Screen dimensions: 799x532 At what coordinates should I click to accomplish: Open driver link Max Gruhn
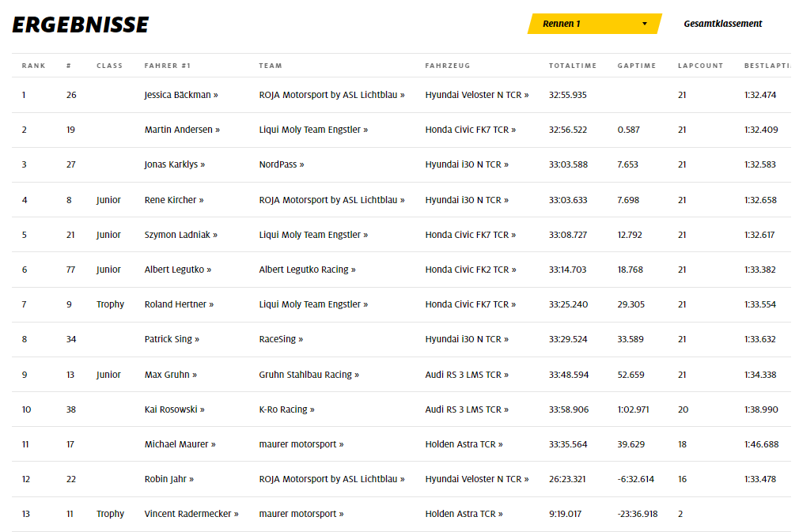click(x=170, y=375)
